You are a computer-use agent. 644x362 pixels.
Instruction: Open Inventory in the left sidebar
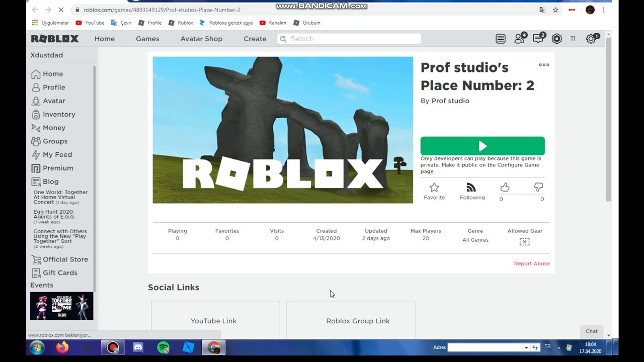(x=53, y=115)
